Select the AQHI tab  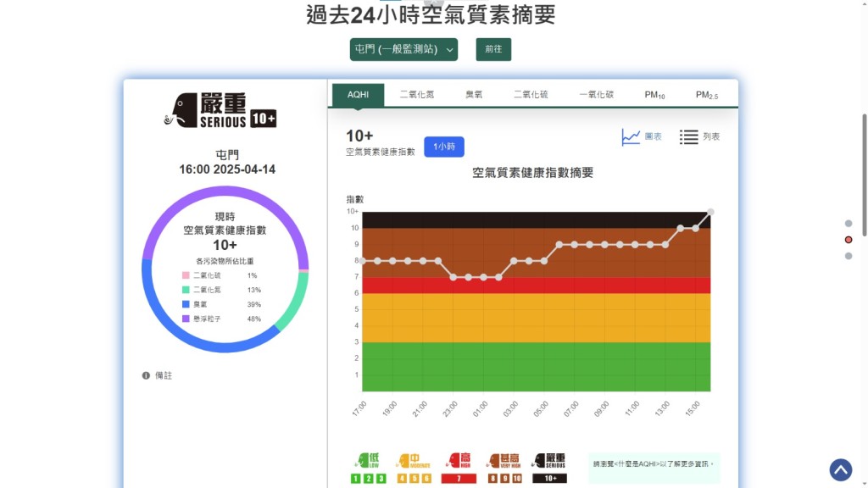point(358,95)
